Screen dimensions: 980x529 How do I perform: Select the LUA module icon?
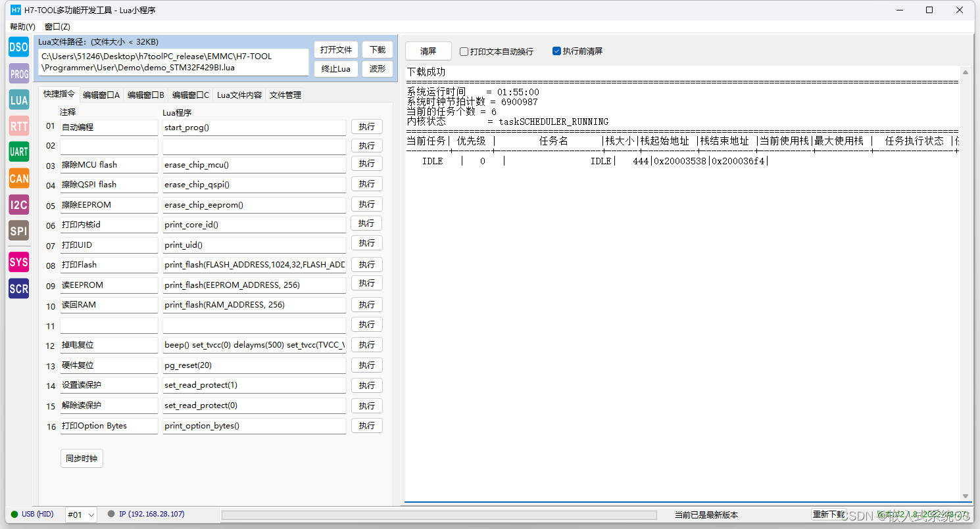point(18,100)
